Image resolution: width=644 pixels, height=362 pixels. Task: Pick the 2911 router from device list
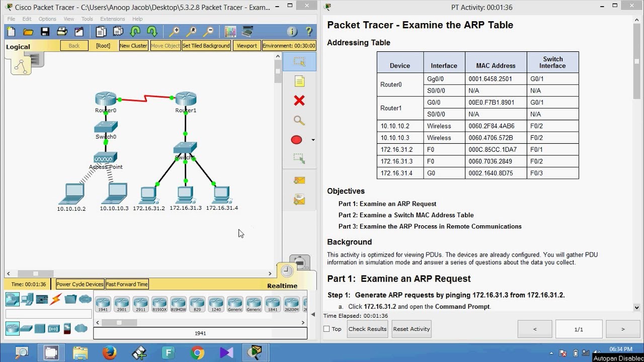(x=140, y=304)
